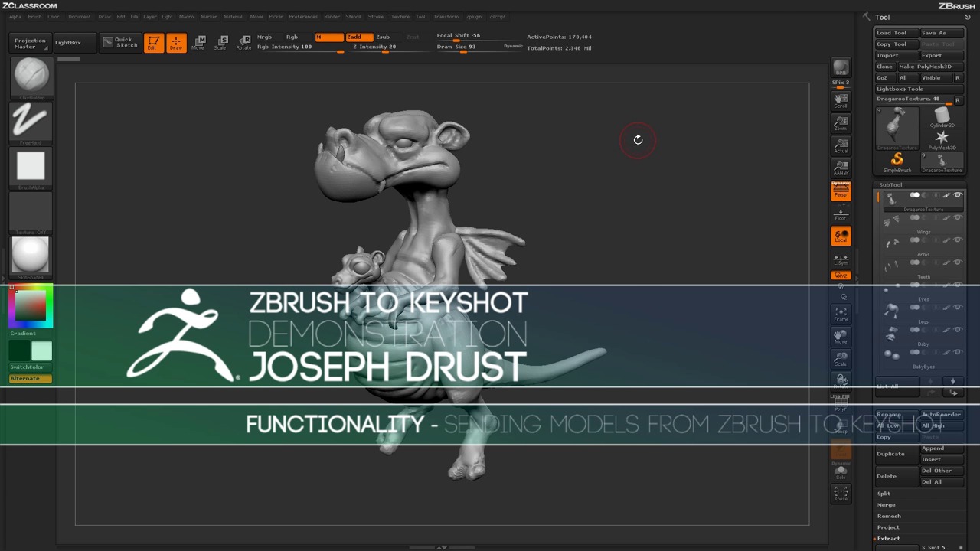980x551 pixels.
Task: Hide the Wings subtool with eye icon
Action: 957,218
